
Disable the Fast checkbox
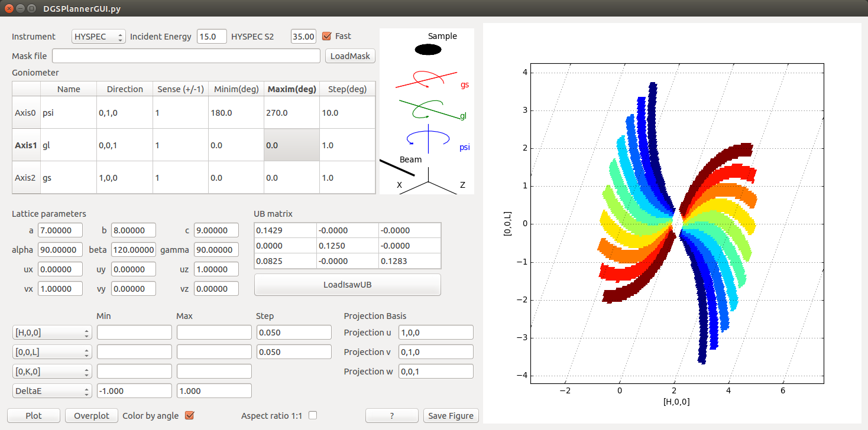coord(326,36)
